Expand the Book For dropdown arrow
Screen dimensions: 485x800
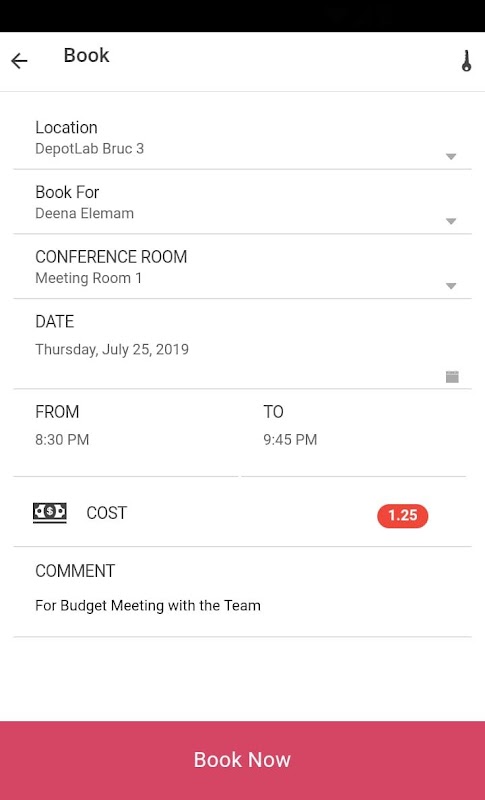pyautogui.click(x=451, y=221)
